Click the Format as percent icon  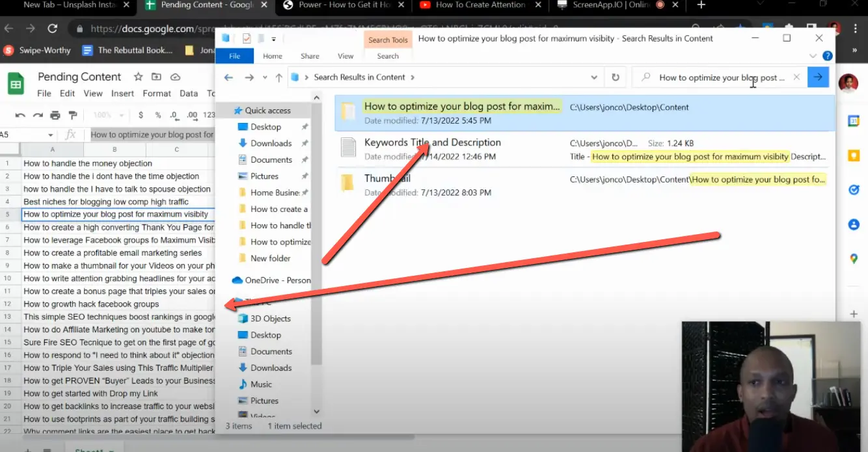159,115
